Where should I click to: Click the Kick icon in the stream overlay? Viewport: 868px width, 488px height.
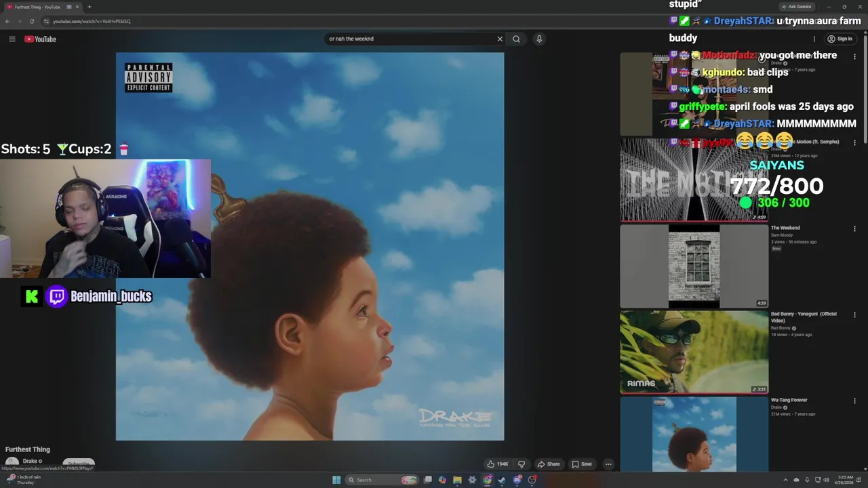pyautogui.click(x=31, y=296)
